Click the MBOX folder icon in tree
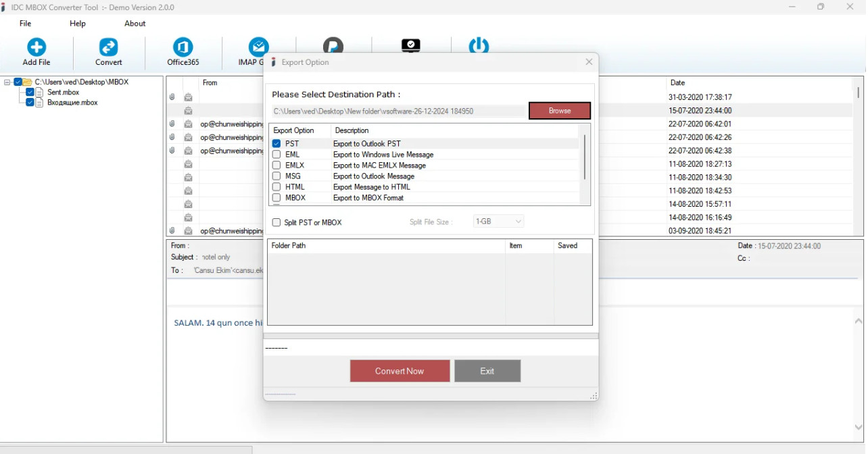868x454 pixels. pyautogui.click(x=28, y=82)
